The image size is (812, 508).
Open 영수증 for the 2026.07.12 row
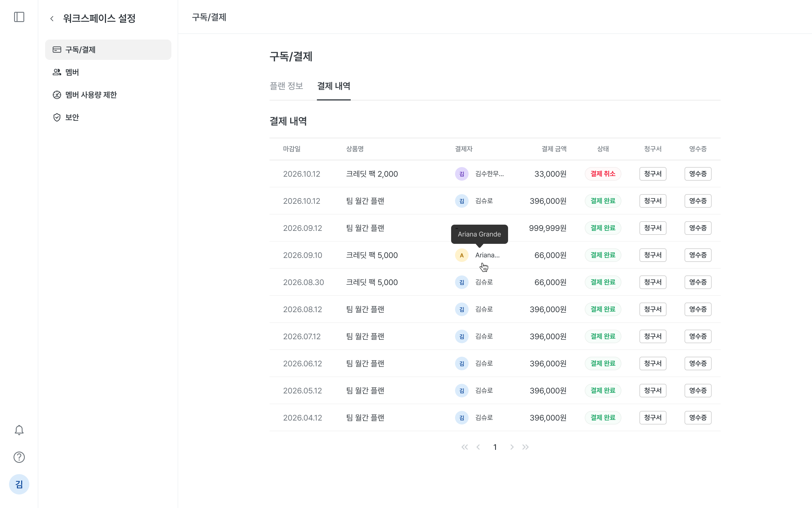point(698,336)
